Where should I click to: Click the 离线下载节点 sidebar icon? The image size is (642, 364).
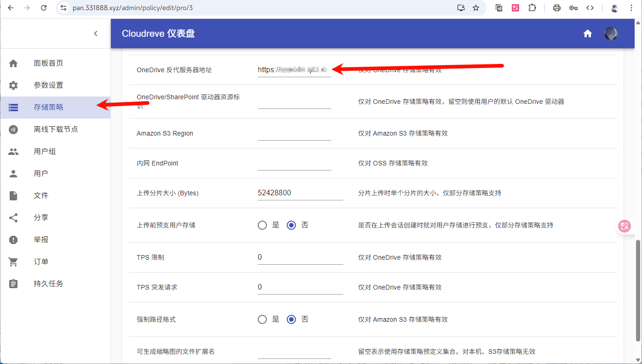click(13, 130)
